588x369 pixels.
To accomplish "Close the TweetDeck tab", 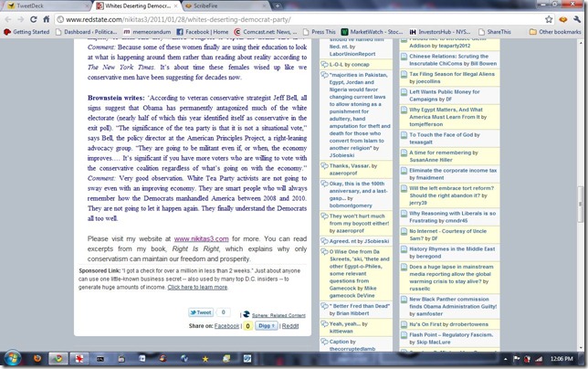I will click(x=88, y=5).
